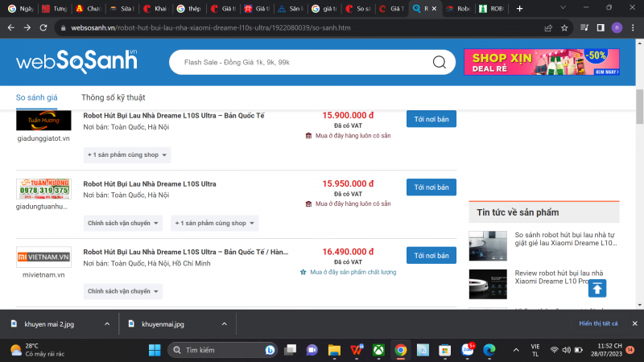Image resolution: width=644 pixels, height=362 pixels.
Task: Click the browser address bar URL
Action: pos(211,27)
